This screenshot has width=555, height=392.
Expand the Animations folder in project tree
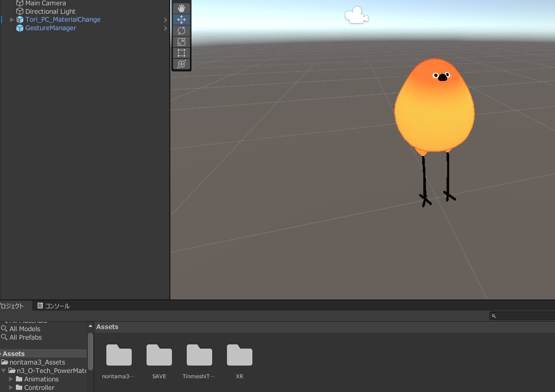click(11, 379)
